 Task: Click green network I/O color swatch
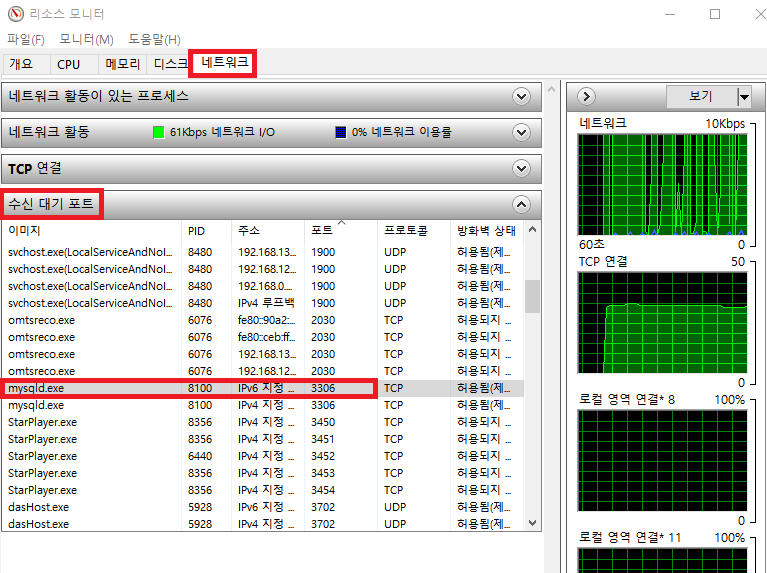[158, 132]
